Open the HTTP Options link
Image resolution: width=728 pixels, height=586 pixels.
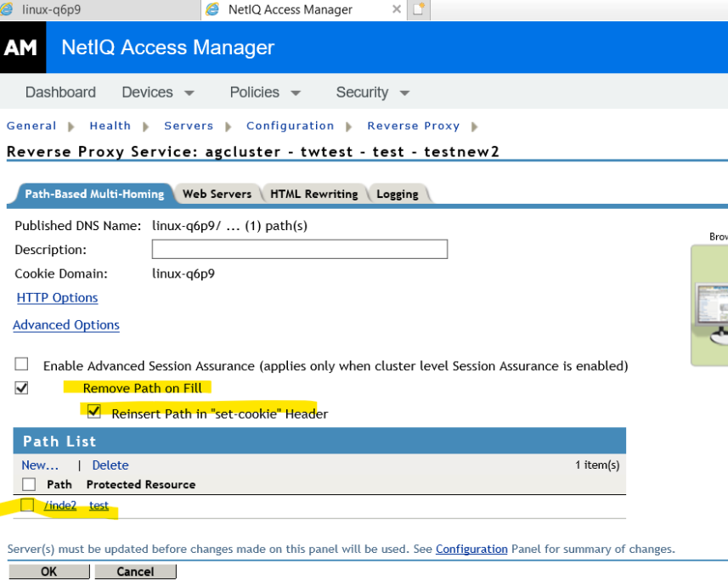[x=57, y=297]
